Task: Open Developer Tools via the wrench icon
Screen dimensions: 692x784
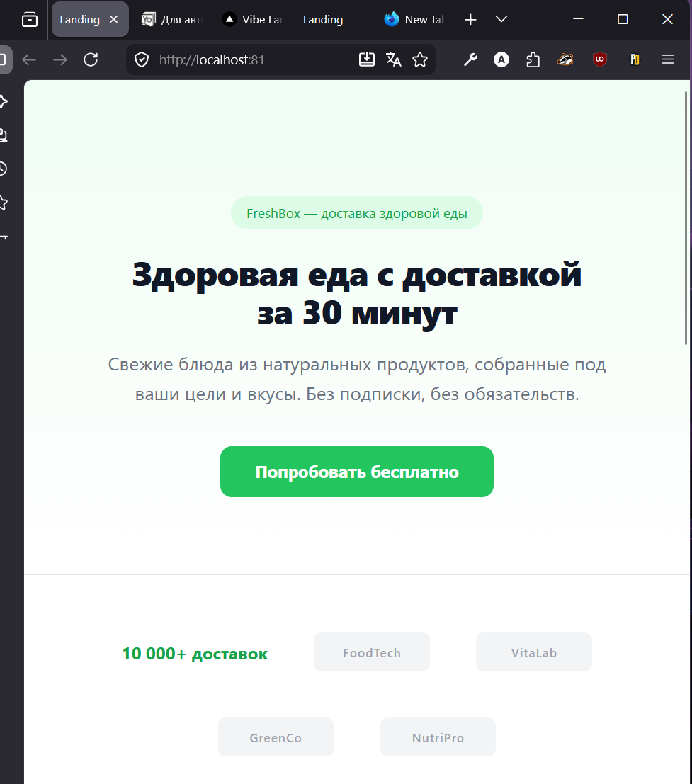Action: click(x=470, y=59)
